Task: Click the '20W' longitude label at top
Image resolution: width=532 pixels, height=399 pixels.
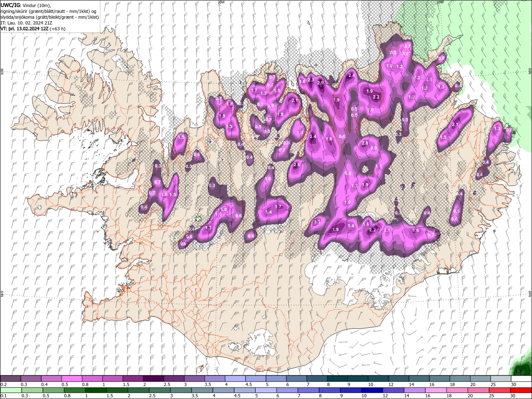Action: coord(221,2)
